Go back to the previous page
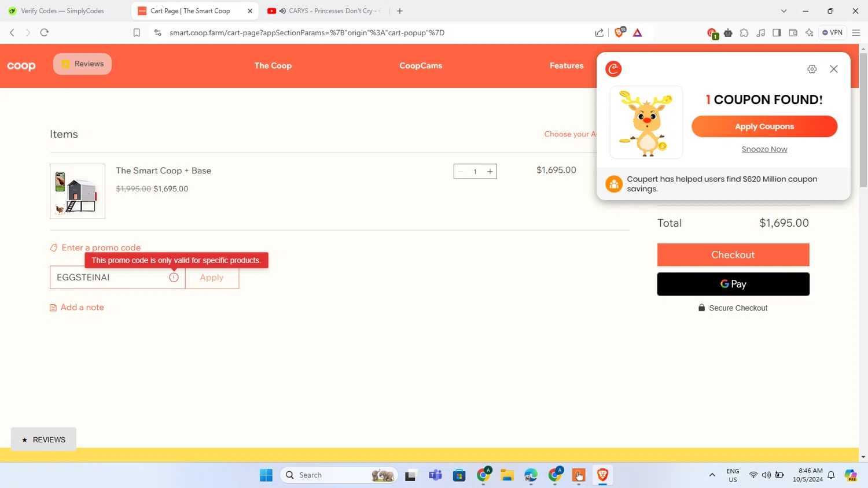This screenshot has height=488, width=868. tap(12, 33)
